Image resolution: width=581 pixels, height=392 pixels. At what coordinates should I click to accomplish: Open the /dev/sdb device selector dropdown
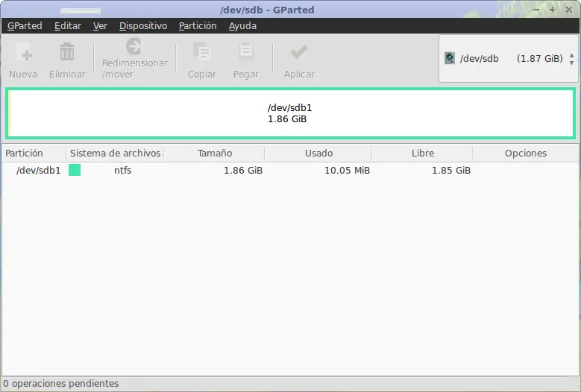[x=508, y=58]
